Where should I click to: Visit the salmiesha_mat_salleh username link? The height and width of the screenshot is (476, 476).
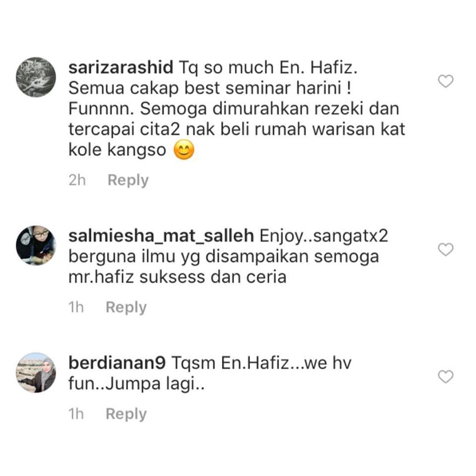click(161, 236)
